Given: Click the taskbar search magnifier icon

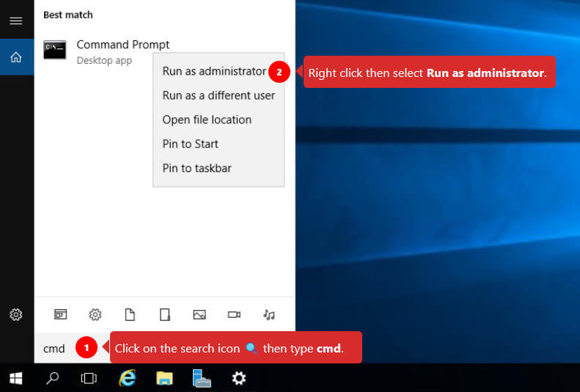Looking at the screenshot, I should pyautogui.click(x=52, y=378).
